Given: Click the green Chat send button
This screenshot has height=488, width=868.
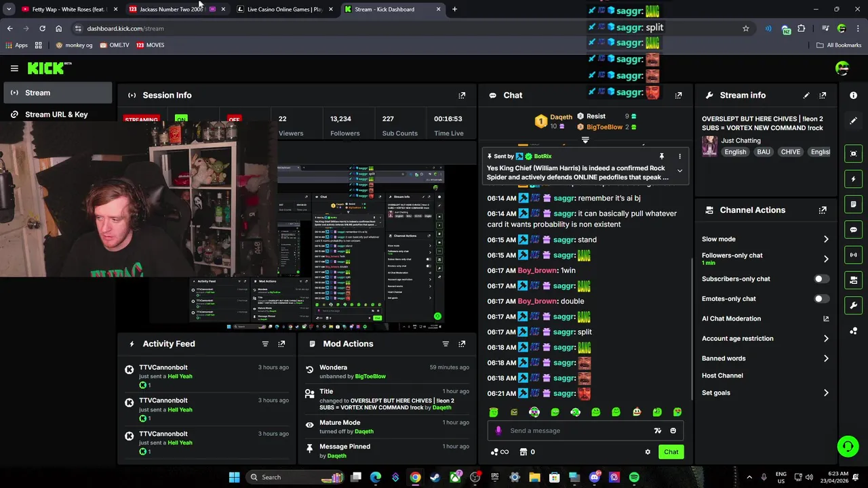Looking at the screenshot, I should (x=671, y=452).
